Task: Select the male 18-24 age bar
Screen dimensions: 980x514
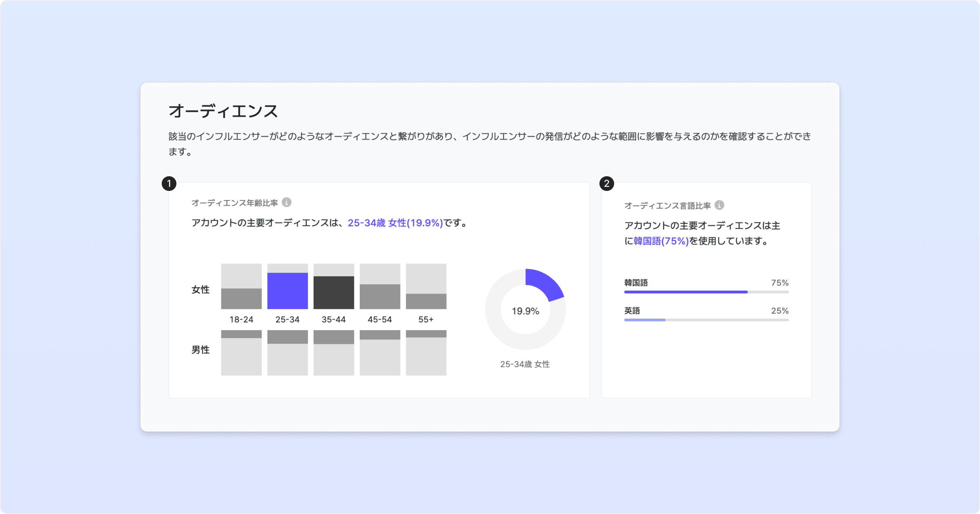Action: click(241, 335)
